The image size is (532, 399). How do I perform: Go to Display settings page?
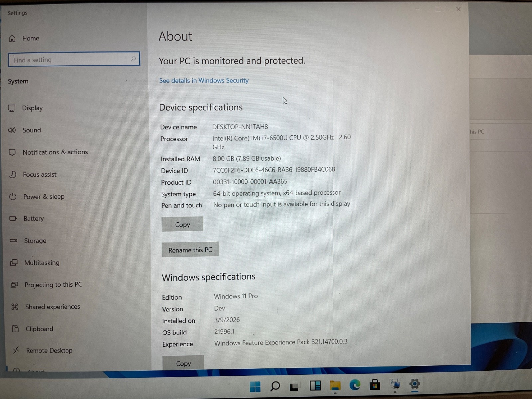[32, 108]
